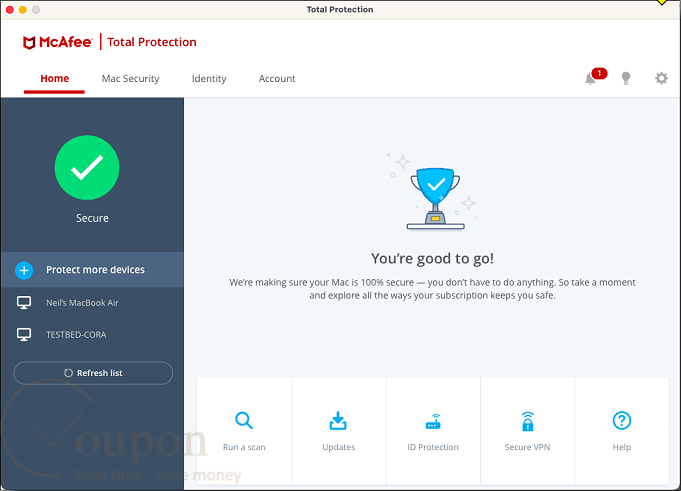The height and width of the screenshot is (491, 681).
Task: Switch to the Home tab
Action: coord(54,79)
